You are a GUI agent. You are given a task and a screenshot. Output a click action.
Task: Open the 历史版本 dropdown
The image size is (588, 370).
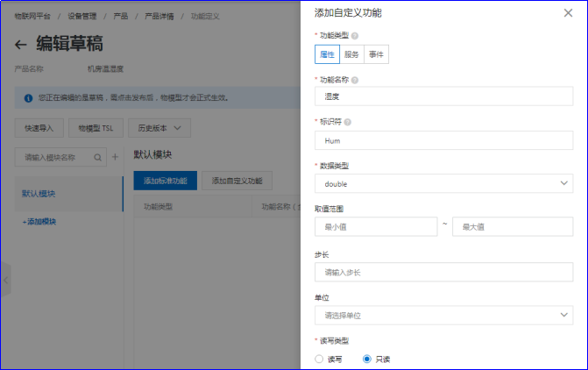(159, 128)
